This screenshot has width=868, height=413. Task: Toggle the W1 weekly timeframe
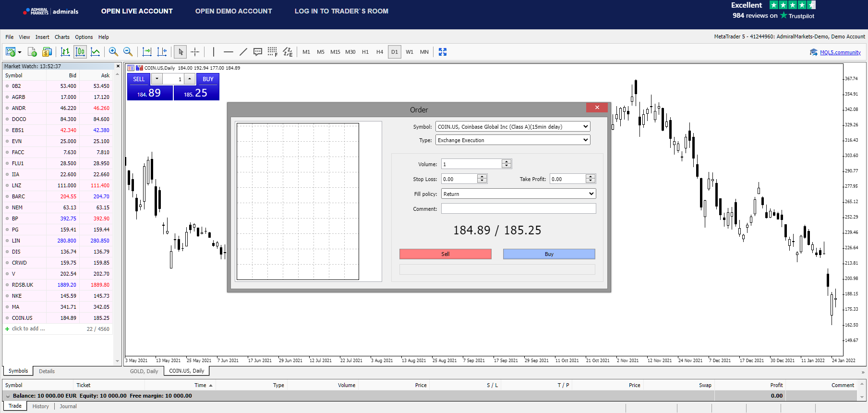[410, 52]
